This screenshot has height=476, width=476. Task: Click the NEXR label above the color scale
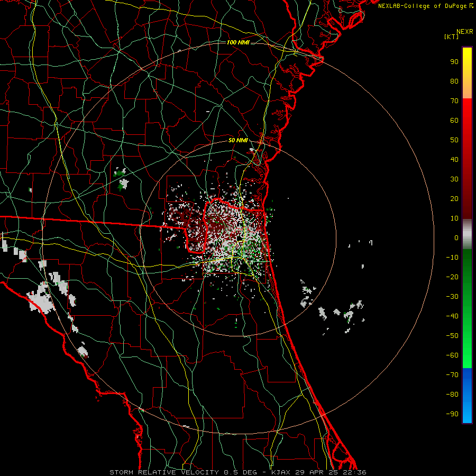pyautogui.click(x=465, y=32)
